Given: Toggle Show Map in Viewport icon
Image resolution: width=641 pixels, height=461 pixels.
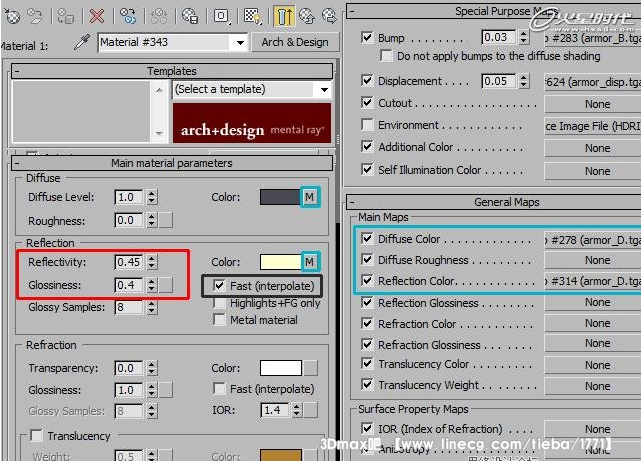Looking at the screenshot, I should click(253, 16).
